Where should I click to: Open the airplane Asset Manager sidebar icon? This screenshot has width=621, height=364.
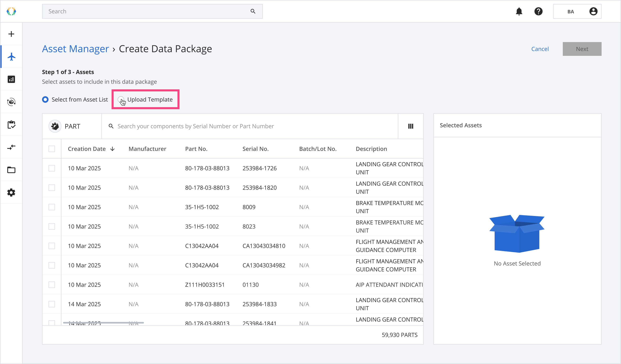pyautogui.click(x=11, y=57)
